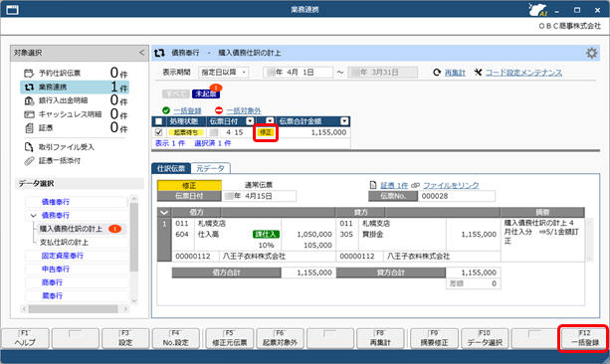This screenshot has width=610, height=364.
Task: Click the 取引ファイル受入 file icon
Action: pos(29,147)
